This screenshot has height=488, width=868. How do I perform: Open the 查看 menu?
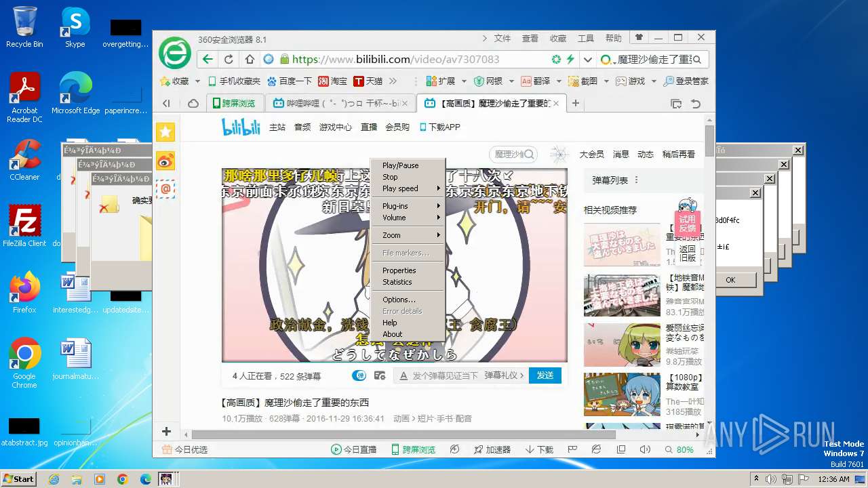[x=530, y=39]
